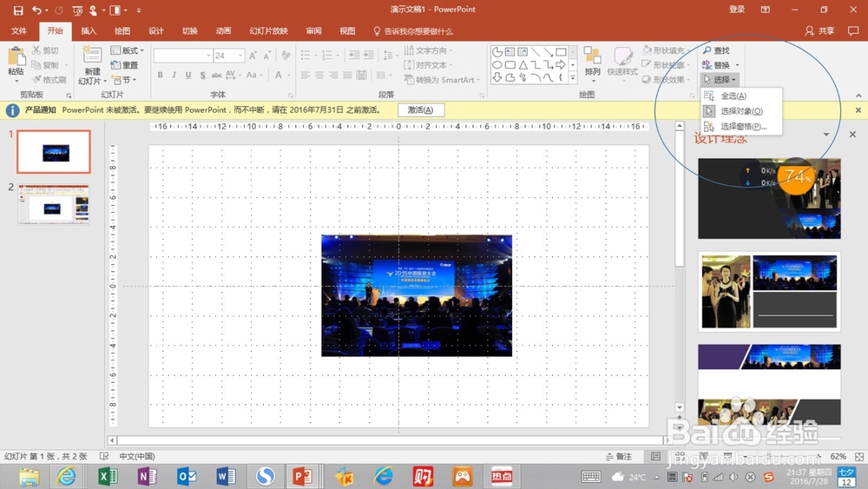Viewport: 868px width, 489px height.
Task: Click Sign in (登录)
Action: (737, 10)
